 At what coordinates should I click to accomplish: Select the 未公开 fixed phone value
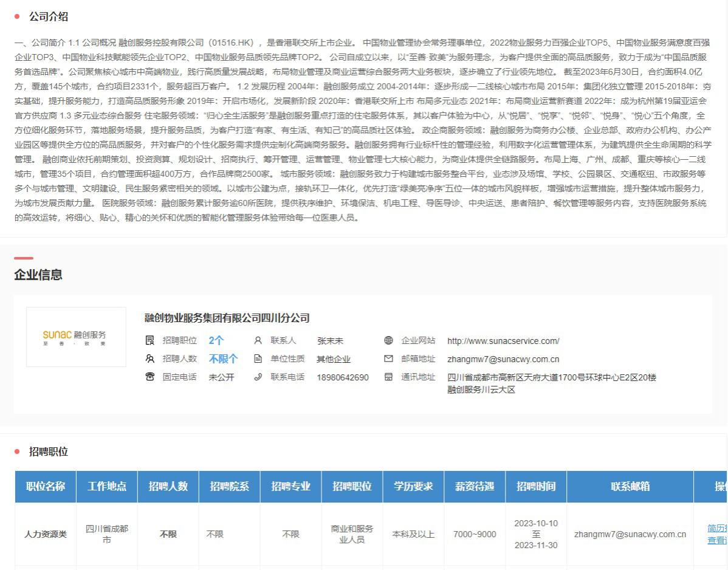221,377
